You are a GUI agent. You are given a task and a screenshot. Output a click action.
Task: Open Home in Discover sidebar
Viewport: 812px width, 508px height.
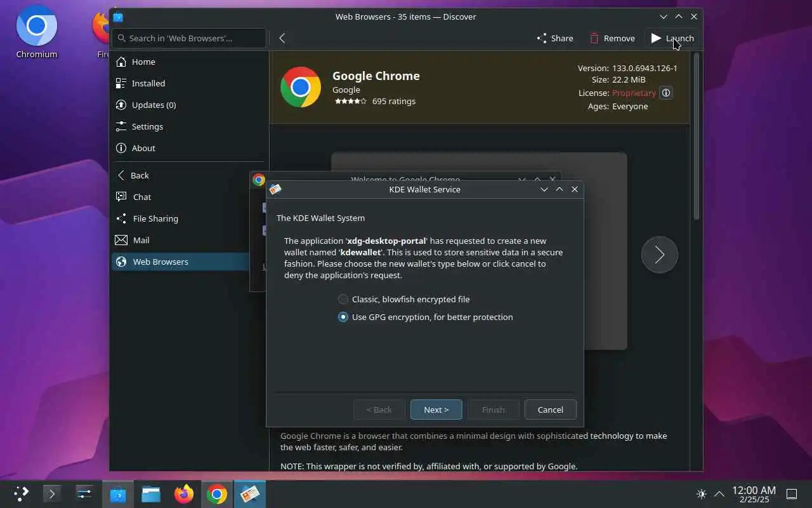189,62
